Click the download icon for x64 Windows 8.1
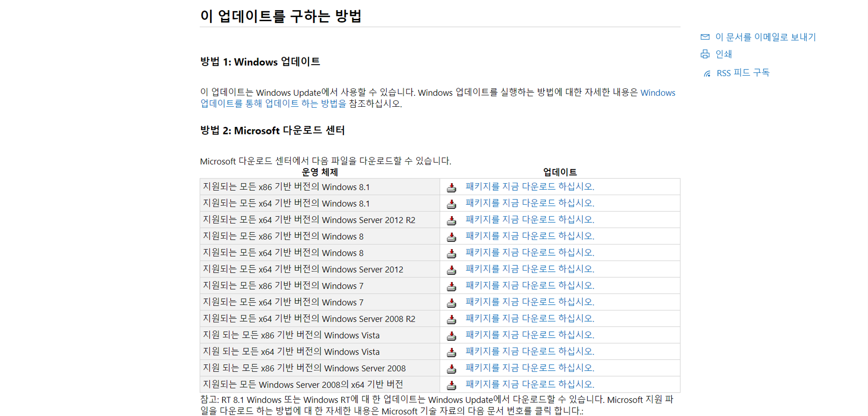 tap(451, 204)
